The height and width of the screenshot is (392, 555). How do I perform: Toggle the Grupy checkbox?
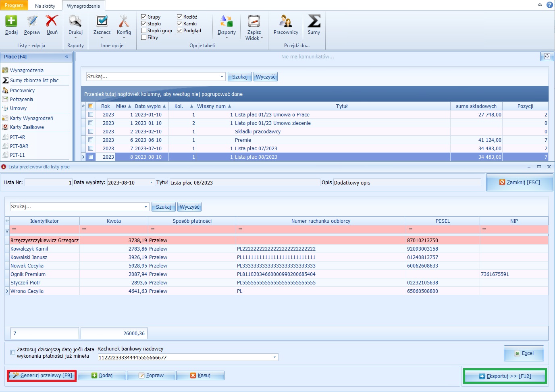(x=143, y=17)
